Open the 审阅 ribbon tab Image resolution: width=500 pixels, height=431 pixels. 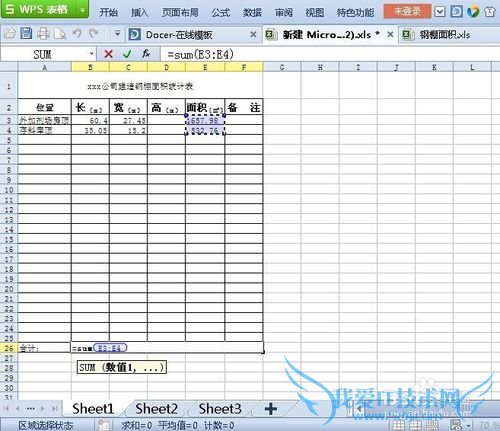point(284,13)
